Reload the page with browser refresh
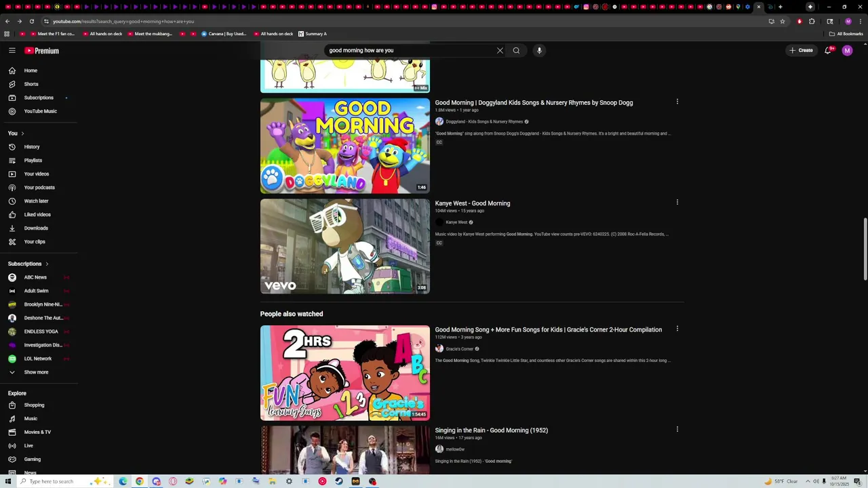The width and height of the screenshot is (868, 488). (31, 21)
